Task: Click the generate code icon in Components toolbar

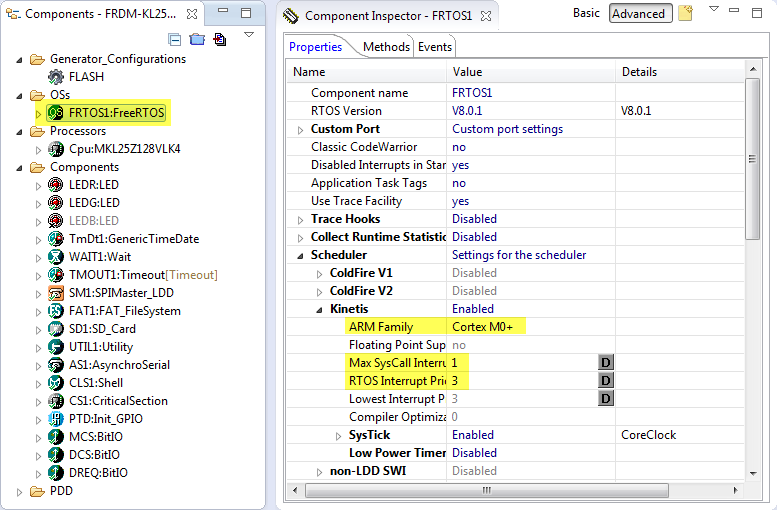Action: [x=219, y=39]
